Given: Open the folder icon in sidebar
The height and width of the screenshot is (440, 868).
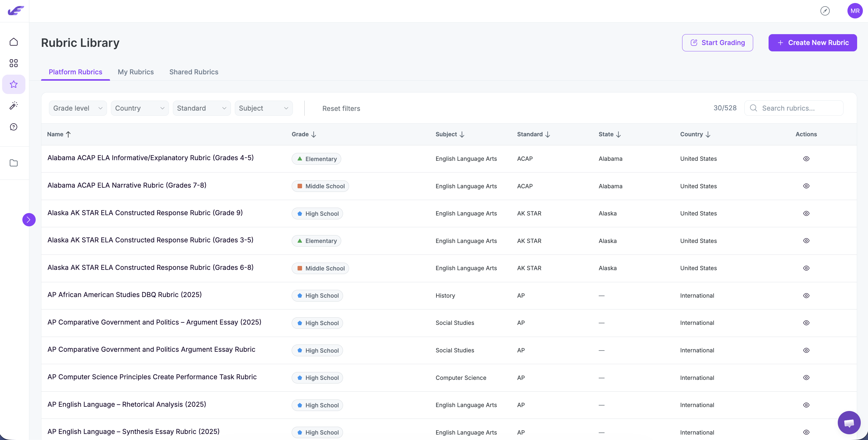Looking at the screenshot, I should [x=14, y=163].
